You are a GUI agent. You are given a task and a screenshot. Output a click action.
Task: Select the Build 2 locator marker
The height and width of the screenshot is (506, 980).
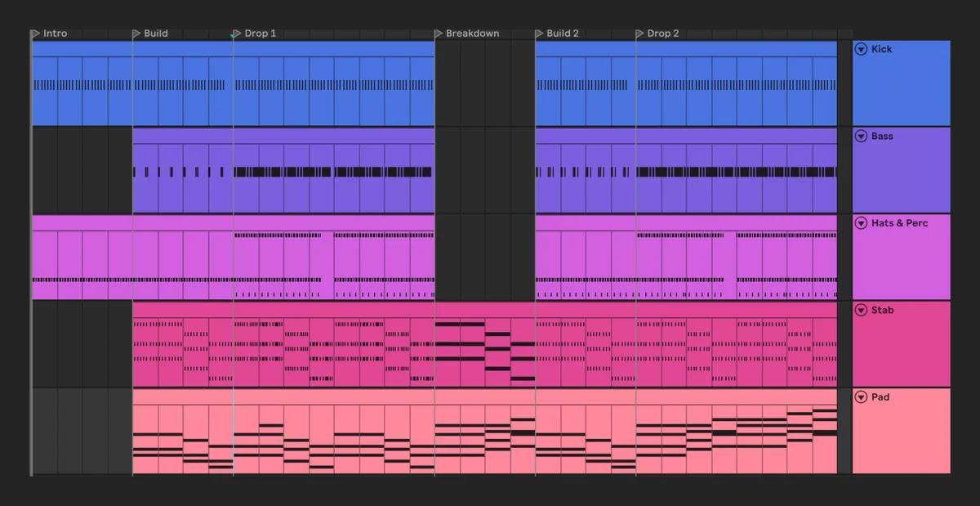tap(557, 34)
